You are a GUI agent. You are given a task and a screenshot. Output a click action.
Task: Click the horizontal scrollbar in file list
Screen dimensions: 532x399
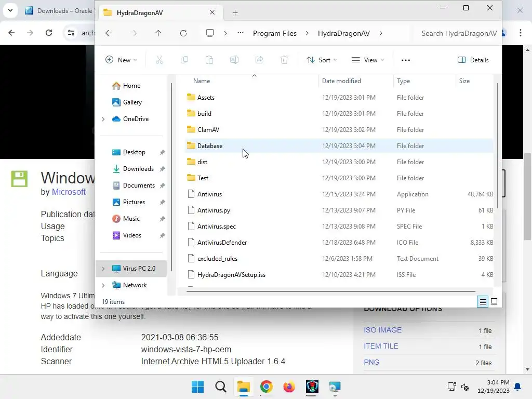[x=331, y=291]
